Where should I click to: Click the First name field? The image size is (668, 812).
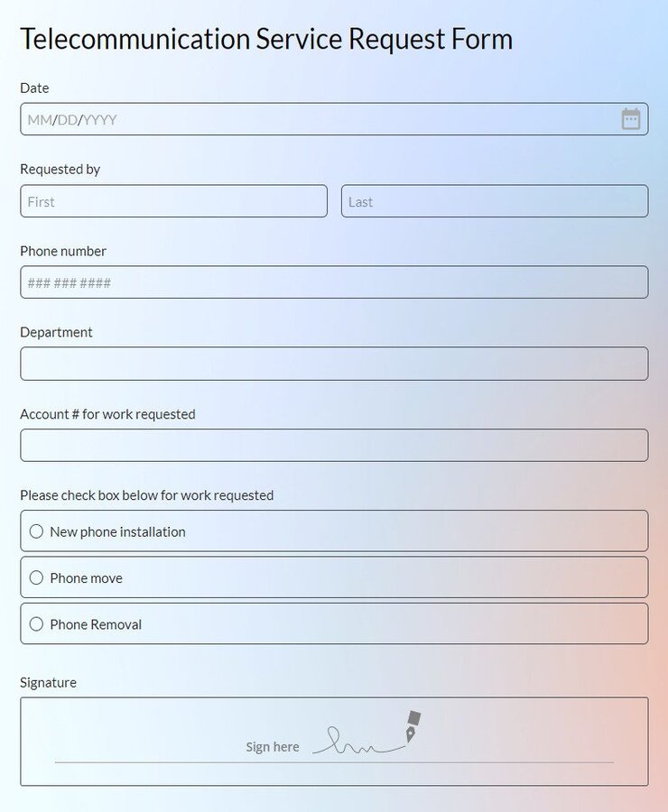[172, 201]
